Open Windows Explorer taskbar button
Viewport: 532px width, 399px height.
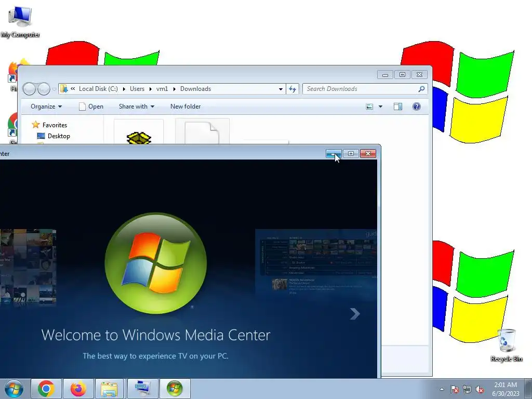(x=110, y=389)
